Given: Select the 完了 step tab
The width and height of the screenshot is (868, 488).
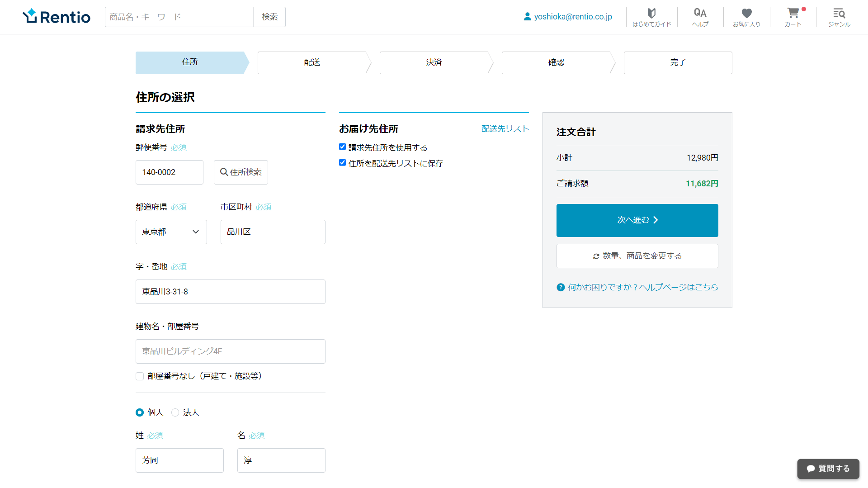Looking at the screenshot, I should (678, 62).
